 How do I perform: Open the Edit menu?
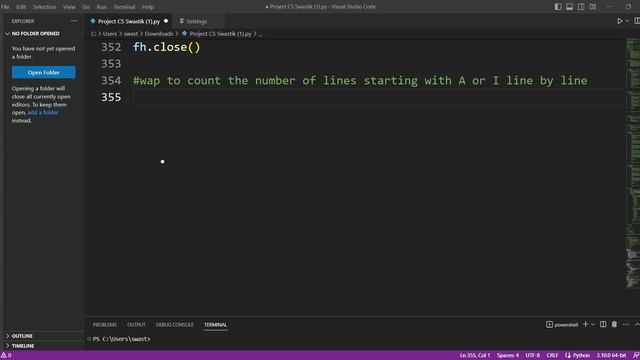click(x=21, y=7)
